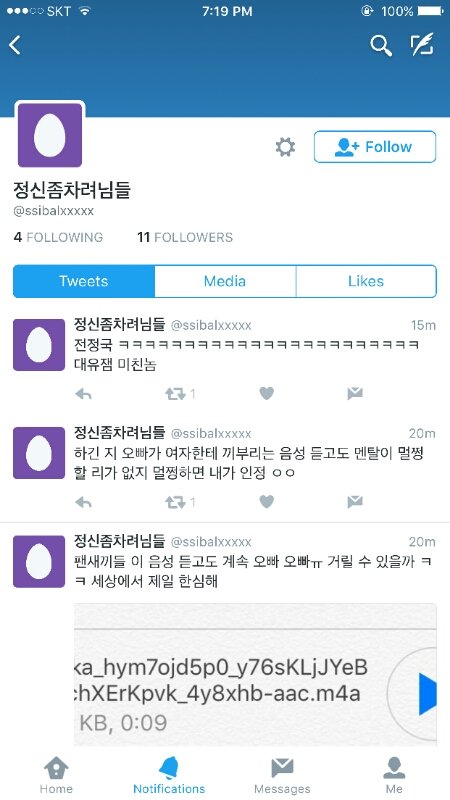Open profile settings gear icon
The image size is (450, 800).
click(x=285, y=147)
